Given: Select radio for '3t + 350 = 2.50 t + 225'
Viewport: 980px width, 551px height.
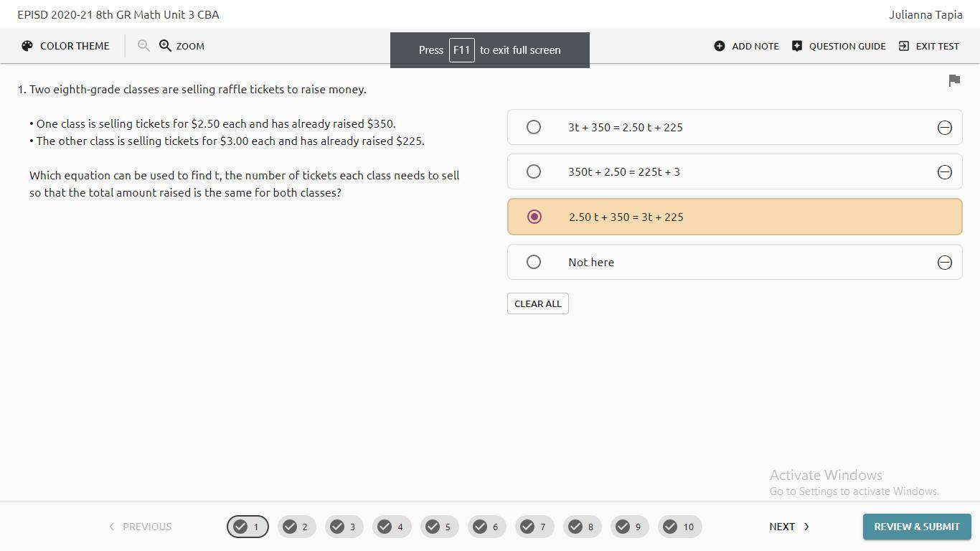Looking at the screenshot, I should coord(534,127).
